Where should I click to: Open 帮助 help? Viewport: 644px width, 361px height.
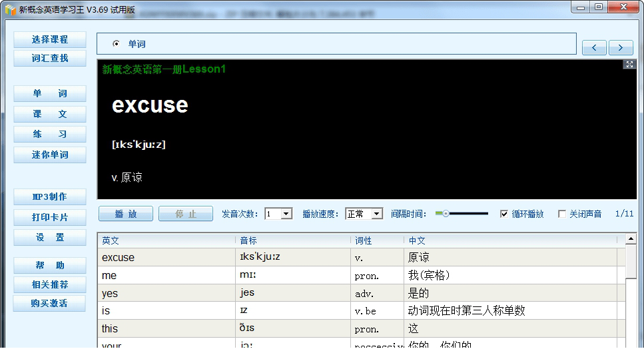pyautogui.click(x=50, y=265)
